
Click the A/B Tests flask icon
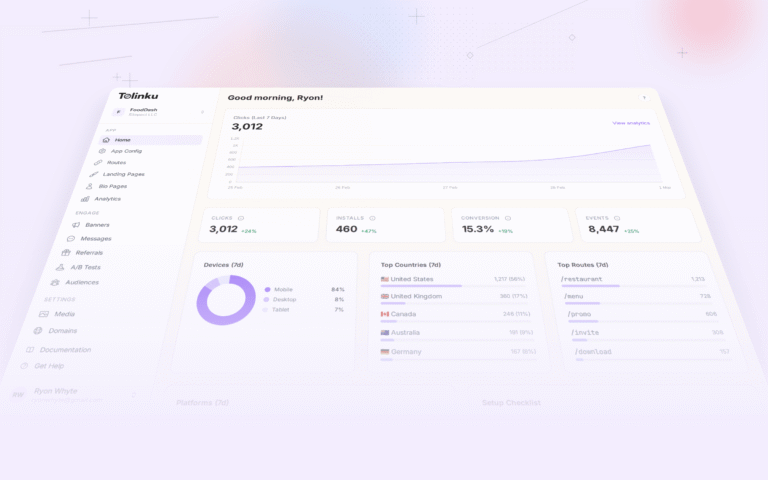click(x=60, y=267)
